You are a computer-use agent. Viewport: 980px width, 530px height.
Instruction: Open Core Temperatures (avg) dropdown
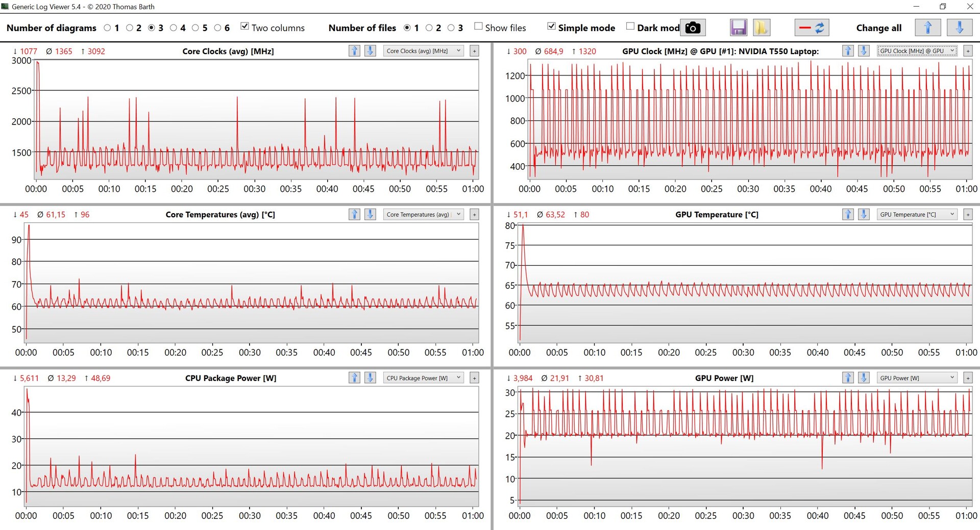tap(424, 214)
